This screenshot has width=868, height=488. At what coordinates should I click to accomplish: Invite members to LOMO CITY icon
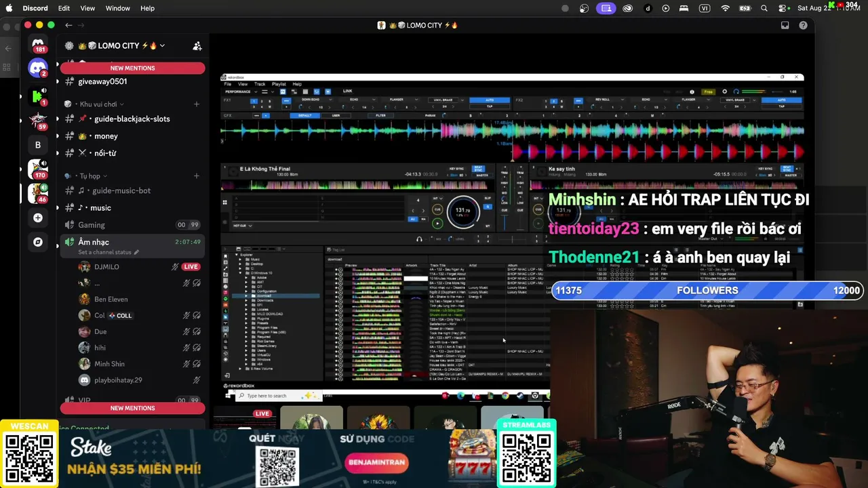tap(197, 46)
